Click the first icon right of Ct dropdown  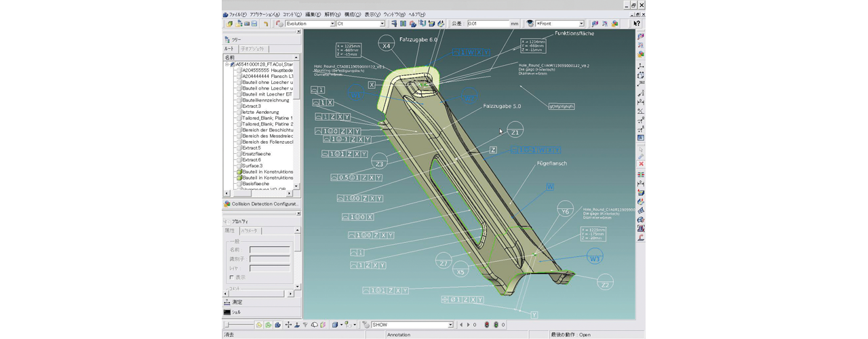[394, 24]
